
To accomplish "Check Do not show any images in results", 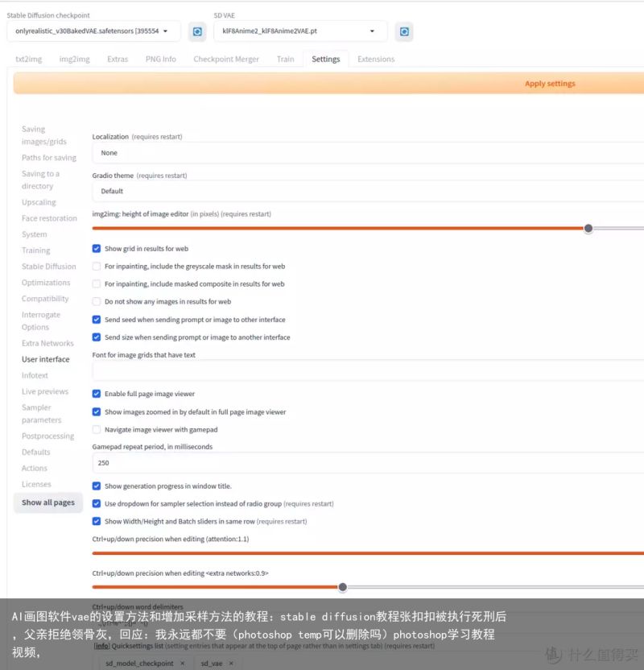I will pyautogui.click(x=97, y=302).
